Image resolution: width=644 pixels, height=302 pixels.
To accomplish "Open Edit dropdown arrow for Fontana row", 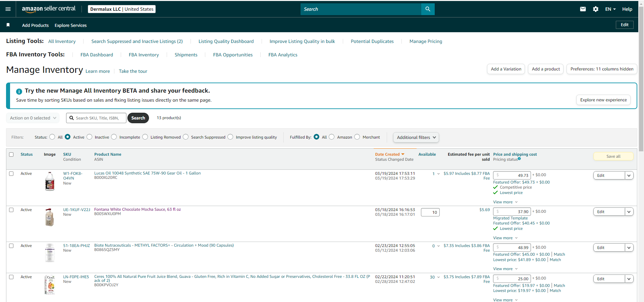I will 629,212.
